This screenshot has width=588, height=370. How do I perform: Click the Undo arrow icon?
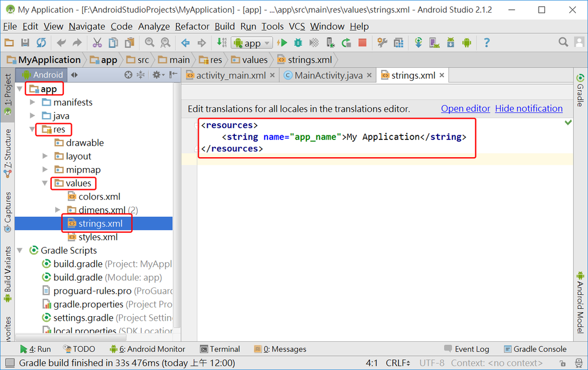(x=61, y=42)
